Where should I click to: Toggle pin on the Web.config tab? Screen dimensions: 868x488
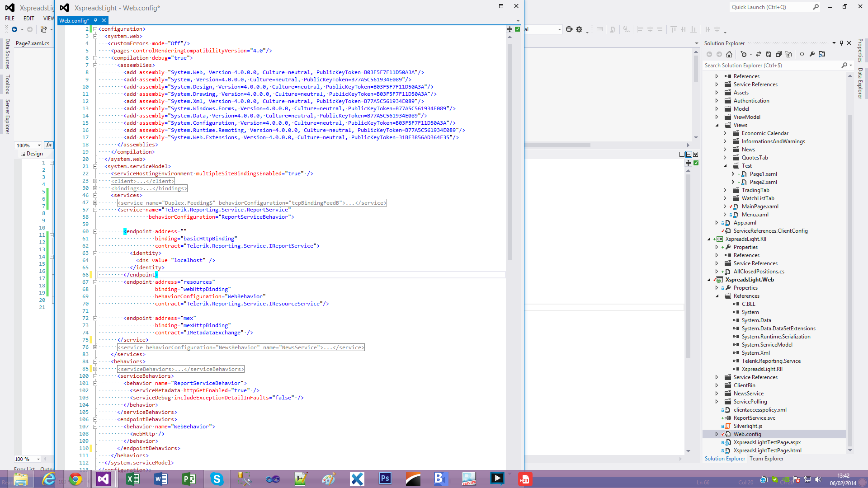tap(95, 20)
